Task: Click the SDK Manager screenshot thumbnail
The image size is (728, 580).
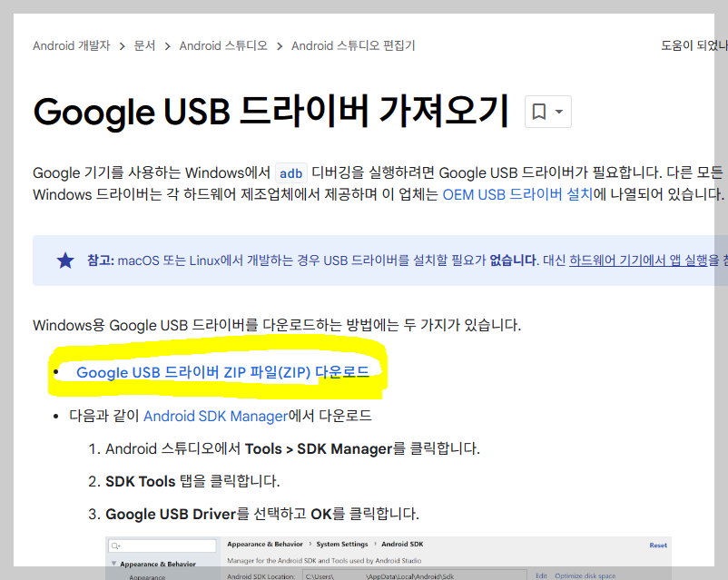Action: click(389, 558)
